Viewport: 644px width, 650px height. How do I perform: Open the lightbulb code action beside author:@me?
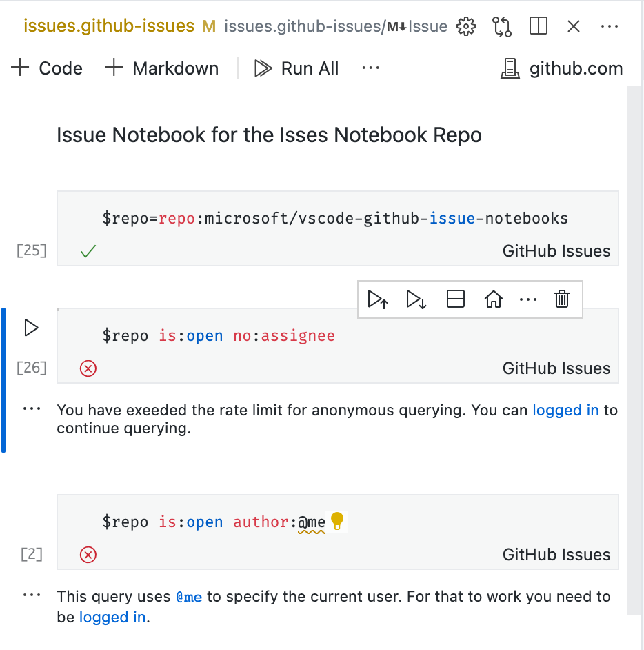click(x=337, y=522)
